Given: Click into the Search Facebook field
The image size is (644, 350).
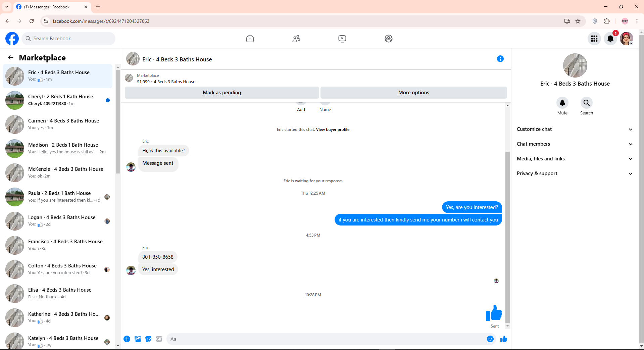Looking at the screenshot, I should point(68,39).
